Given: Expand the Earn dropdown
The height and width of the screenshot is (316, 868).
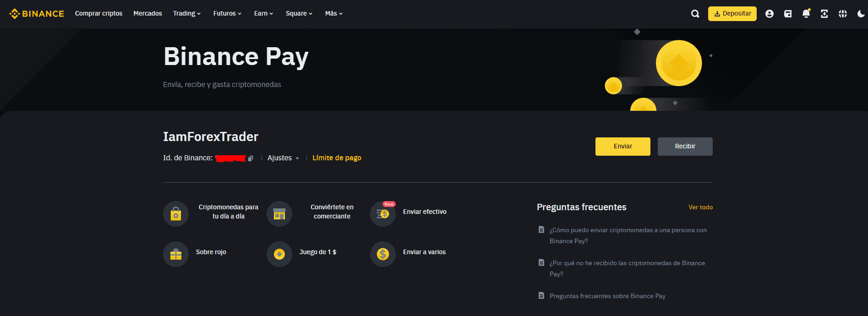Looking at the screenshot, I should click(x=263, y=14).
